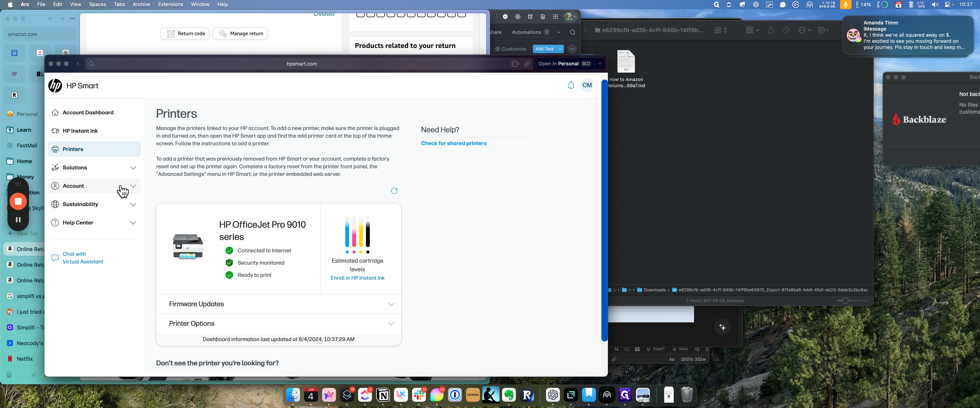
Task: Click the Return code button on Amazon page
Action: coord(185,33)
